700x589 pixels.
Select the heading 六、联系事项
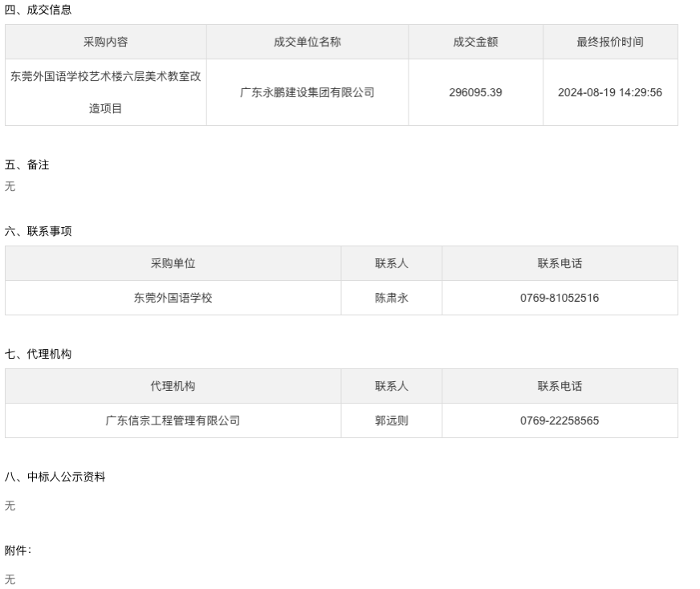pos(38,231)
